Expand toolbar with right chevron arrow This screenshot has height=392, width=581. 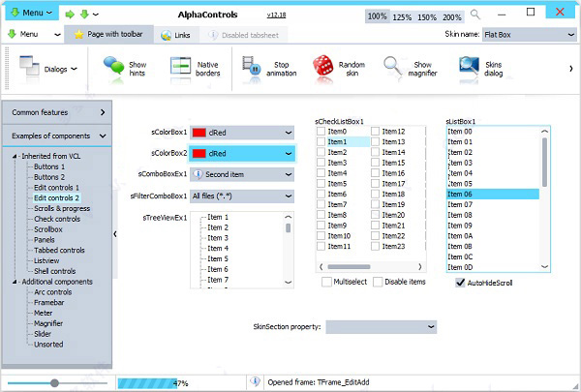[x=571, y=68]
